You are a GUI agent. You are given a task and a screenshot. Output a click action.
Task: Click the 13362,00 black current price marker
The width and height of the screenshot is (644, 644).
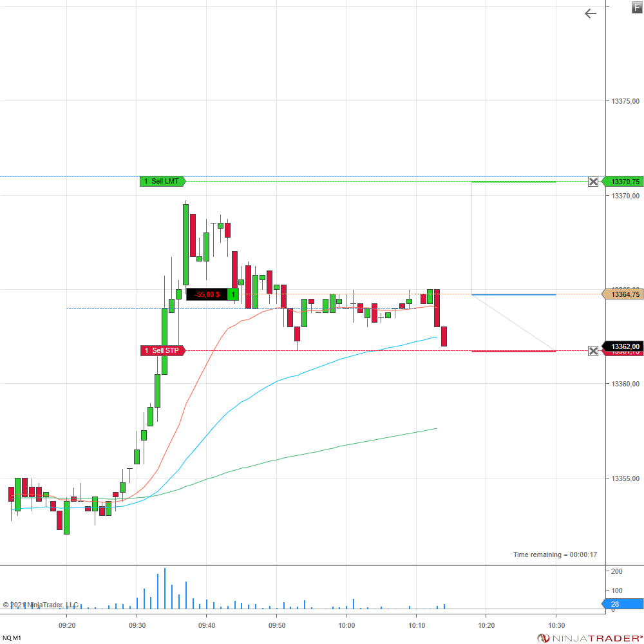(625, 346)
